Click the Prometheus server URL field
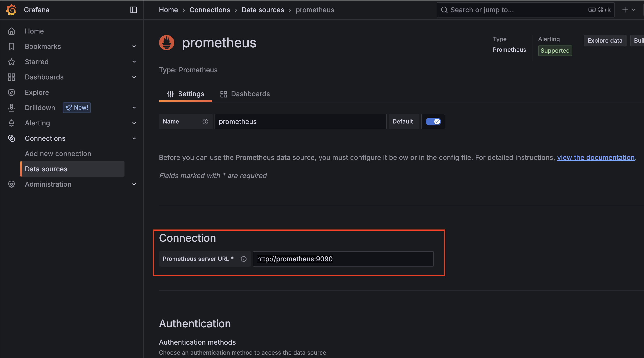Screen dimensions: 644x358 point(343,259)
